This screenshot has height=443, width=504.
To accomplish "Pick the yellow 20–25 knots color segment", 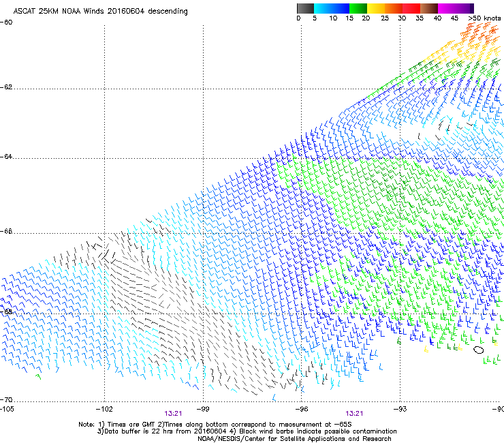I will coord(376,8).
